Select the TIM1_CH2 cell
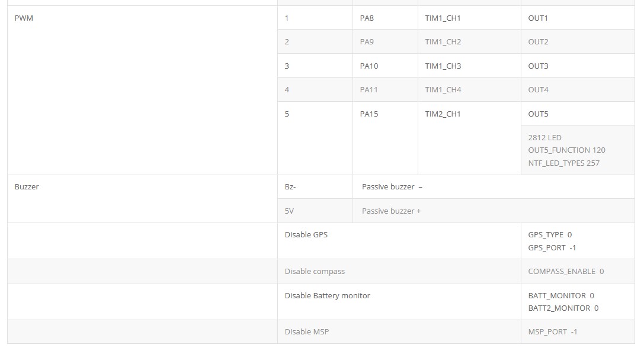The height and width of the screenshot is (348, 644). click(x=469, y=41)
